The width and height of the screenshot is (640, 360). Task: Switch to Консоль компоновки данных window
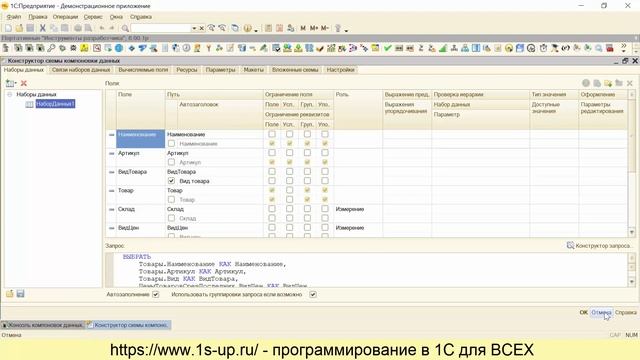point(42,325)
